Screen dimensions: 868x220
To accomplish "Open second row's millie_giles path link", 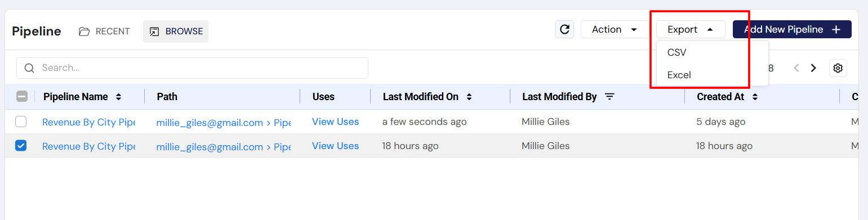I will tap(224, 146).
